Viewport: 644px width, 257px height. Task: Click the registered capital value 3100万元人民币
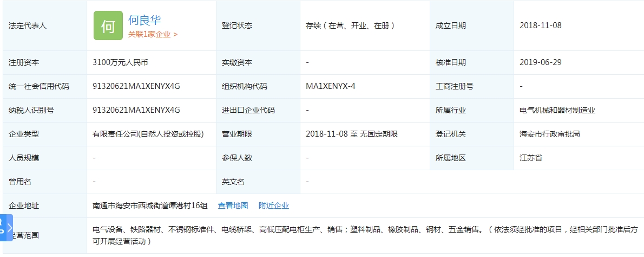pyautogui.click(x=121, y=62)
